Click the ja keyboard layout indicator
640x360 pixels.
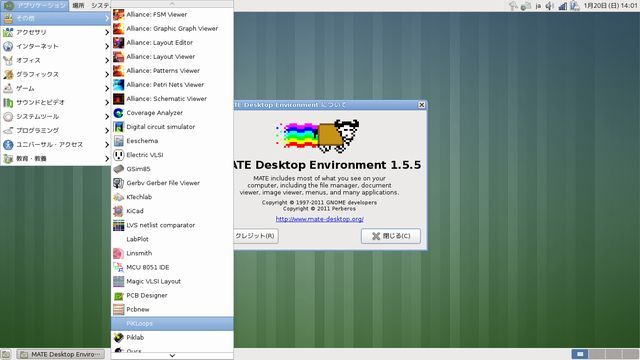point(538,6)
